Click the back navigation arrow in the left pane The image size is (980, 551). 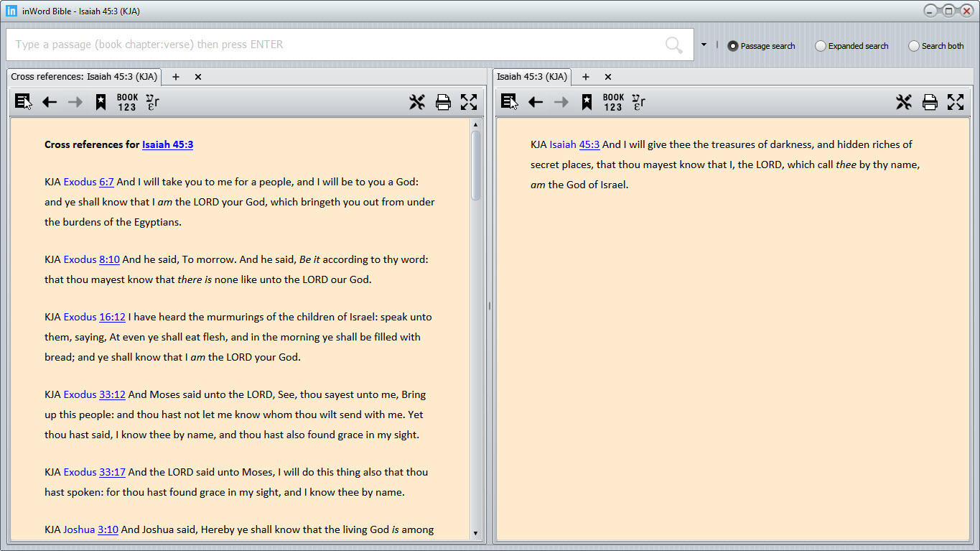tap(49, 101)
